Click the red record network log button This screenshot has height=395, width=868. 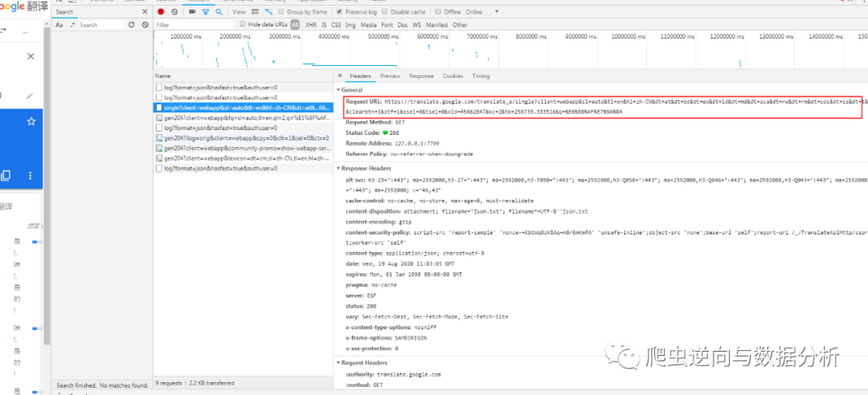pos(161,11)
